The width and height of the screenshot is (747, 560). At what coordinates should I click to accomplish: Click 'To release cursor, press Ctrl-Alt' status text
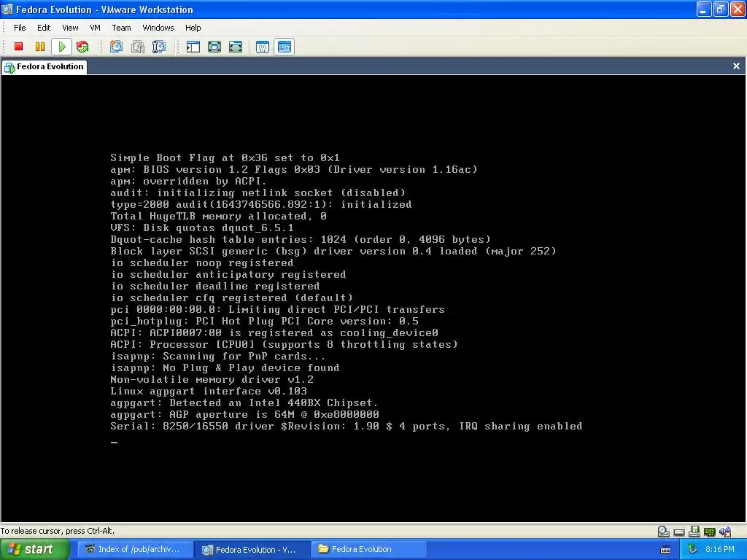58,531
